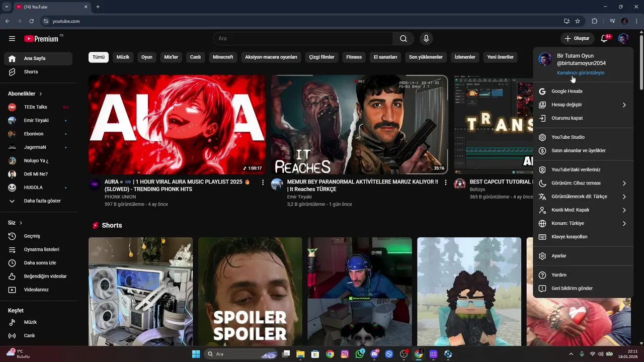The image size is (644, 362).
Task: Open WhatsApp from taskbar
Action: 359,354
